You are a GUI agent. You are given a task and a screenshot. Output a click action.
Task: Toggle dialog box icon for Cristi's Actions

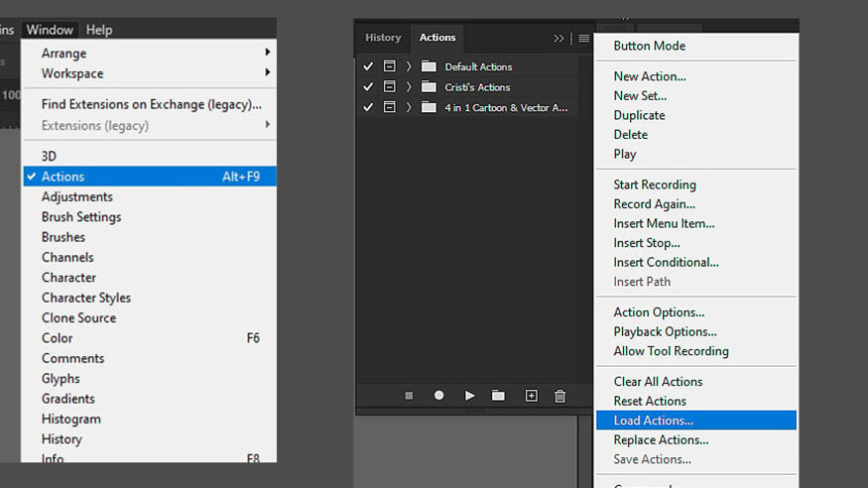[390, 87]
